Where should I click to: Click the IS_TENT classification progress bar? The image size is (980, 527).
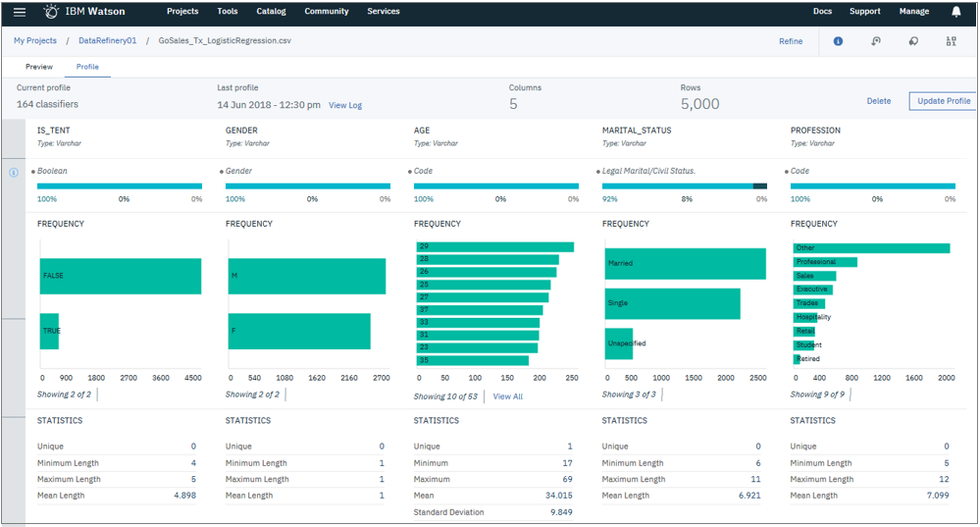[x=120, y=186]
